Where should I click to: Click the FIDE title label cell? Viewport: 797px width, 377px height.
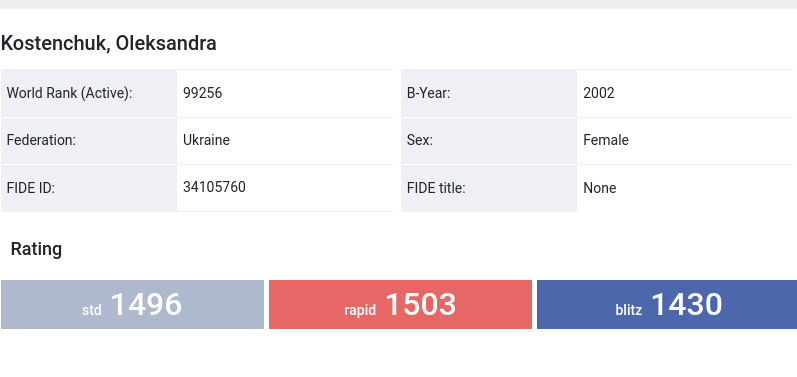(x=489, y=188)
